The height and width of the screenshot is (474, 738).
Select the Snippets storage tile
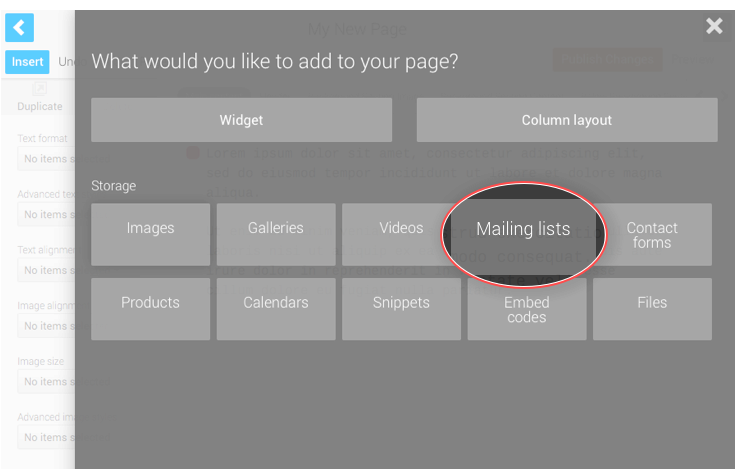point(401,309)
